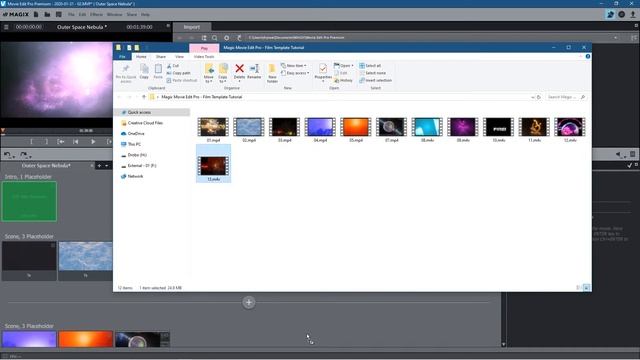Click History in the Explorer Open group
This screenshot has height=360, width=640.
[343, 80]
